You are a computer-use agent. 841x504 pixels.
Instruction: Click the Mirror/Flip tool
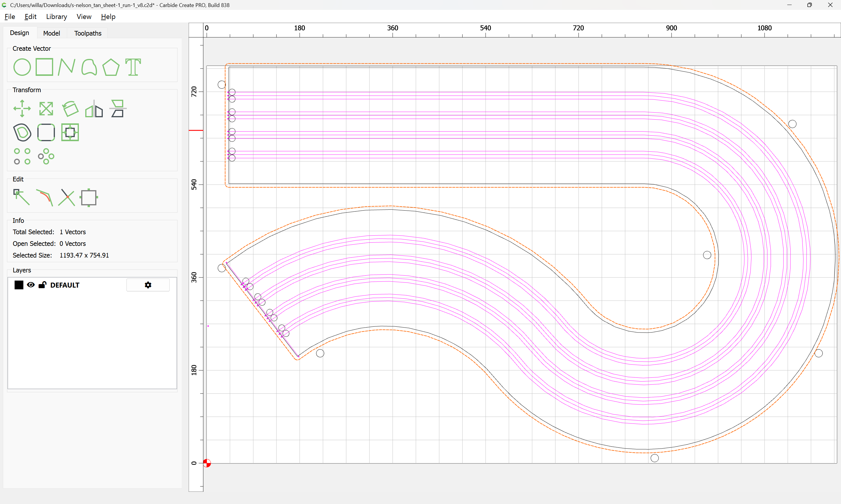94,109
